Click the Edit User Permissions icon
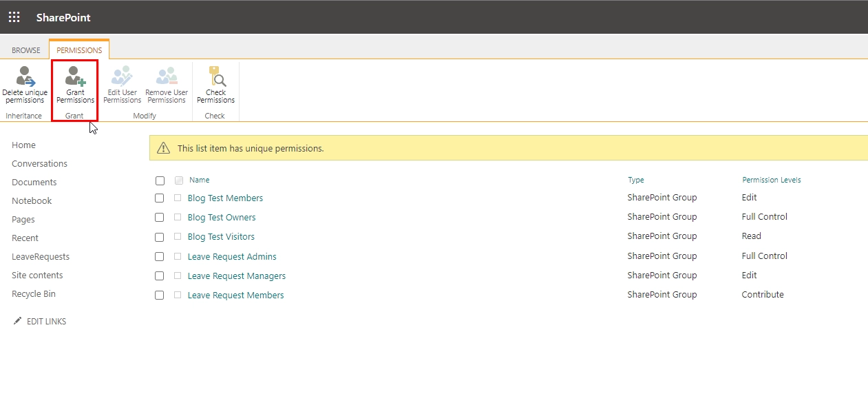The width and height of the screenshot is (868, 394). coord(122,76)
